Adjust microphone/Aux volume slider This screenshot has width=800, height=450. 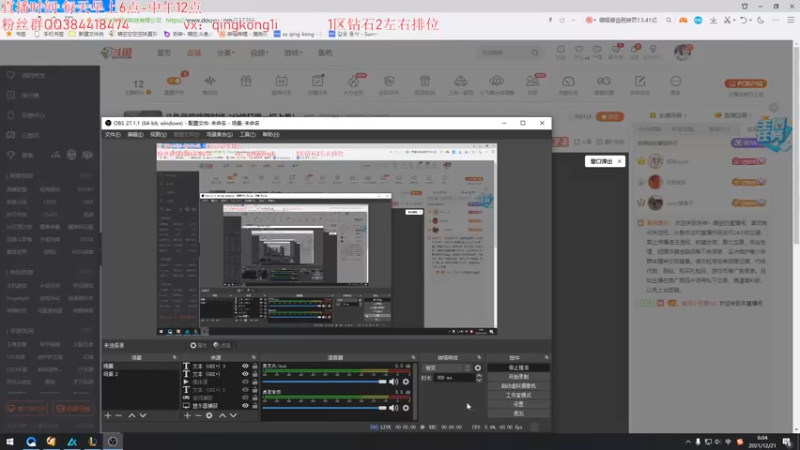point(325,382)
